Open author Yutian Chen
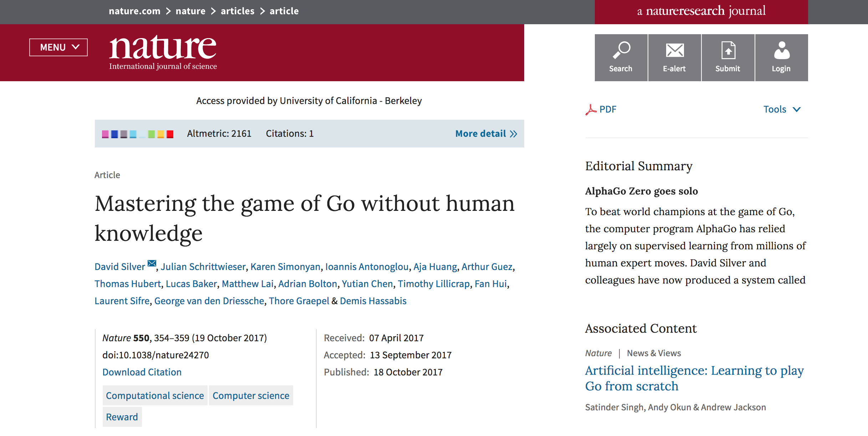 [367, 284]
